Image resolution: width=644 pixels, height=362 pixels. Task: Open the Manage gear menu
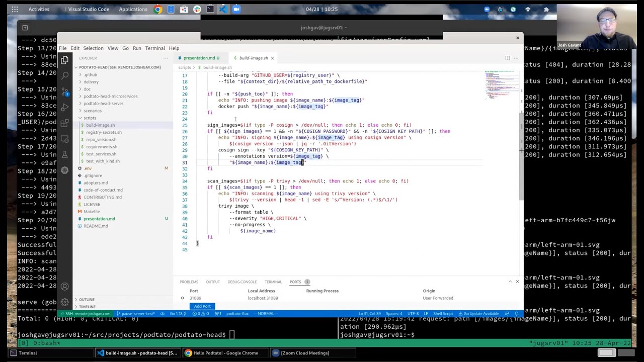coord(65,302)
